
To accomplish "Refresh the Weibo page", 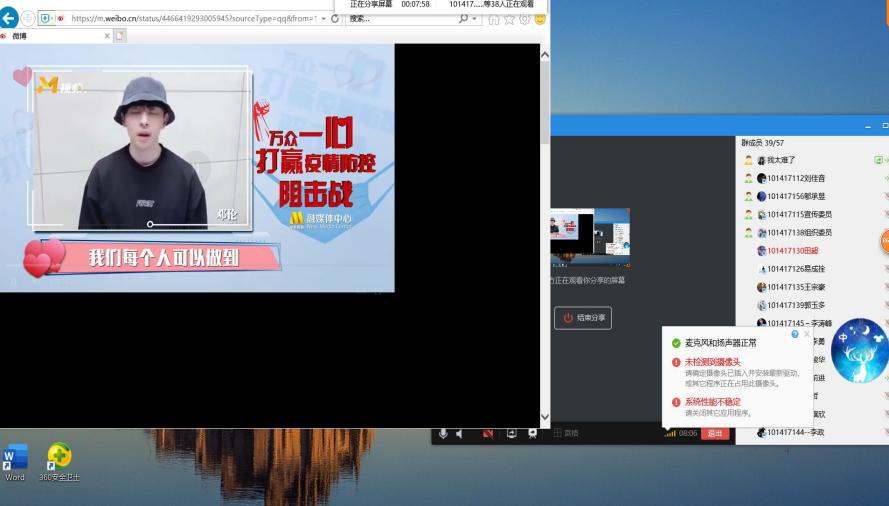I will point(334,19).
